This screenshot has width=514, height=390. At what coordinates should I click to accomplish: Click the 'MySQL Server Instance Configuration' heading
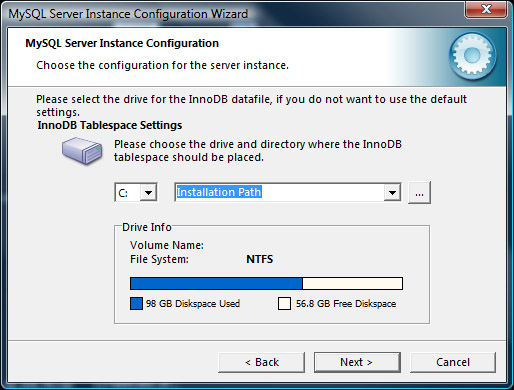point(122,43)
